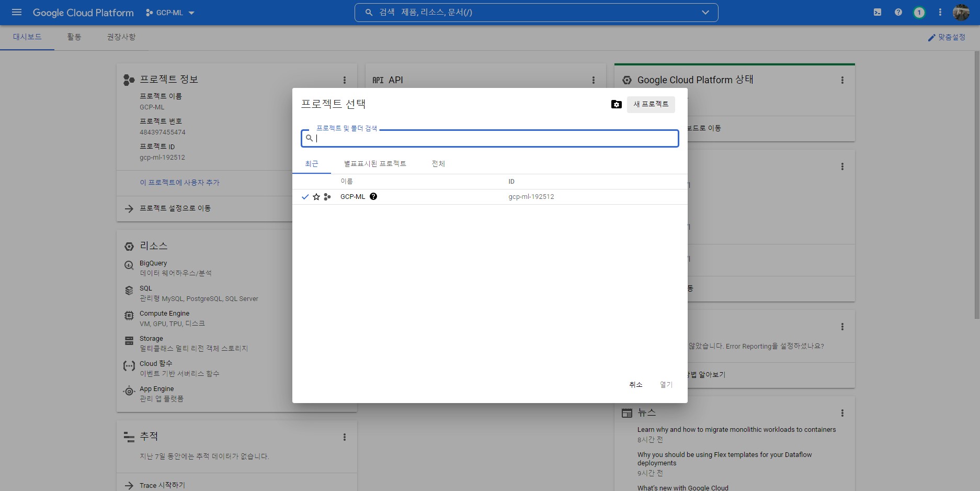
Task: Open the help question mark icon
Action: pyautogui.click(x=898, y=12)
